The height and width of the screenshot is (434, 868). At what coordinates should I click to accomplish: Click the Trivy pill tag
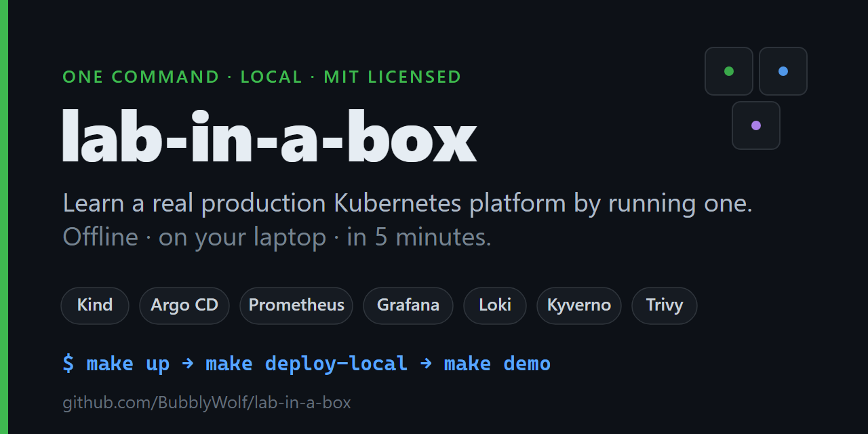click(665, 305)
